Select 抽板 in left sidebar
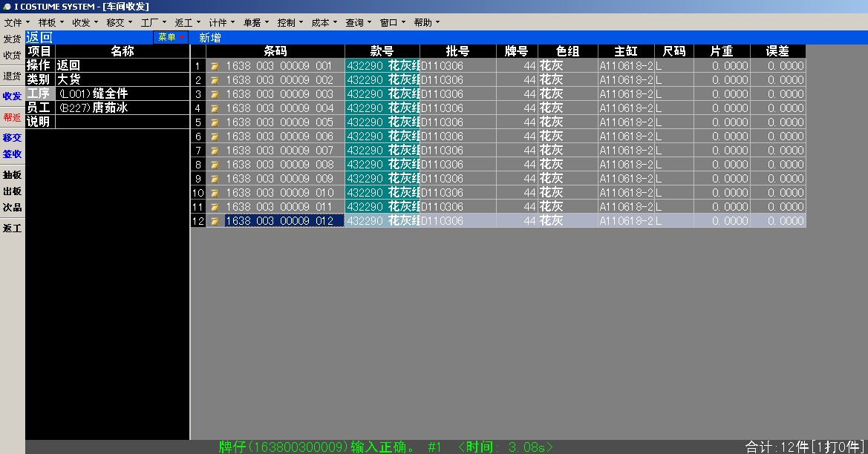 click(12, 175)
